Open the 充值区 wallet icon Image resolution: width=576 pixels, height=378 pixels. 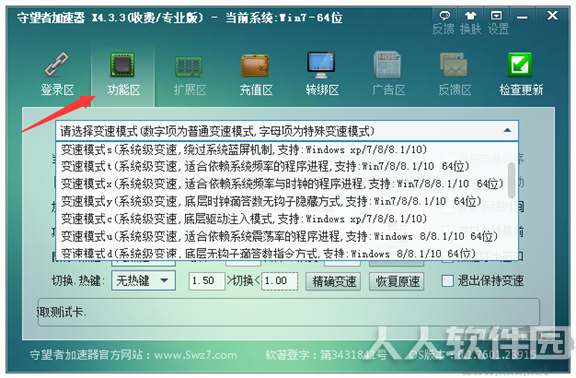(255, 65)
